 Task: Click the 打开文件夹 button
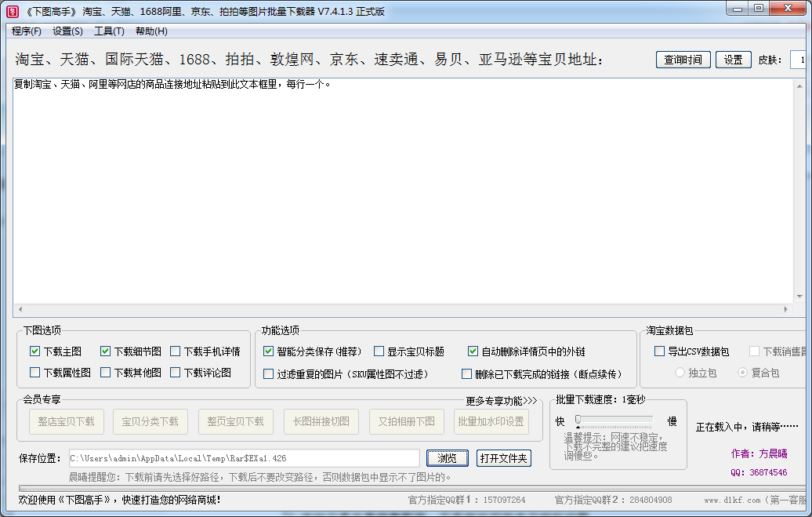503,458
